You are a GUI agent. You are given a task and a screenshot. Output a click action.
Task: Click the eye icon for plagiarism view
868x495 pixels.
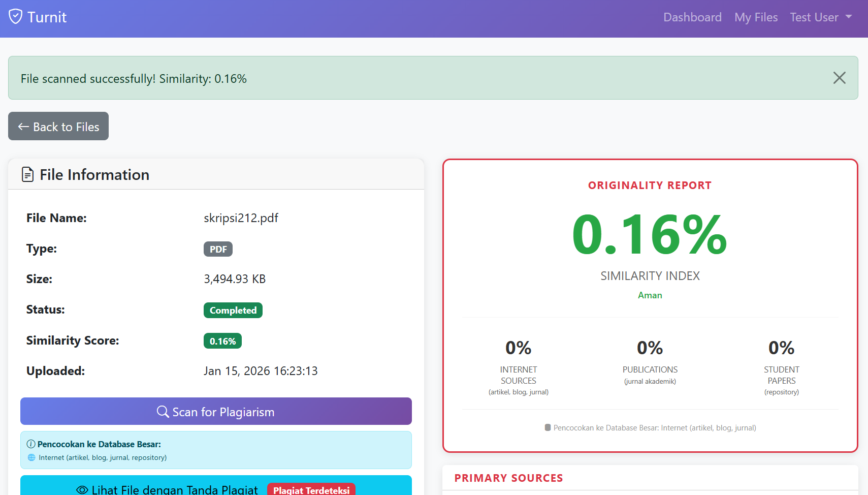coord(82,489)
